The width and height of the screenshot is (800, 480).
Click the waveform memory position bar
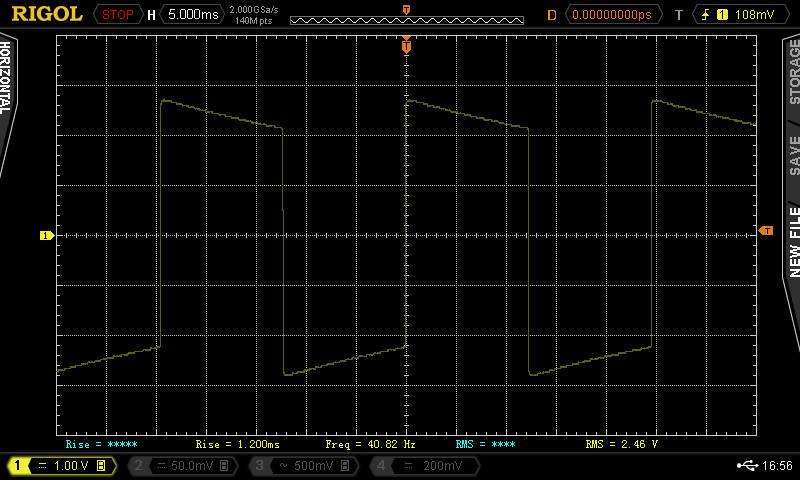[x=406, y=19]
